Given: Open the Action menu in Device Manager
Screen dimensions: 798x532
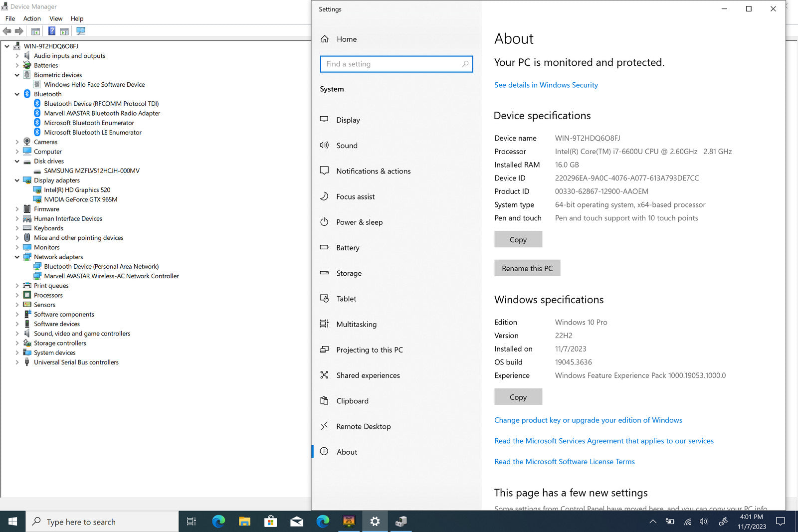Looking at the screenshot, I should coord(32,18).
